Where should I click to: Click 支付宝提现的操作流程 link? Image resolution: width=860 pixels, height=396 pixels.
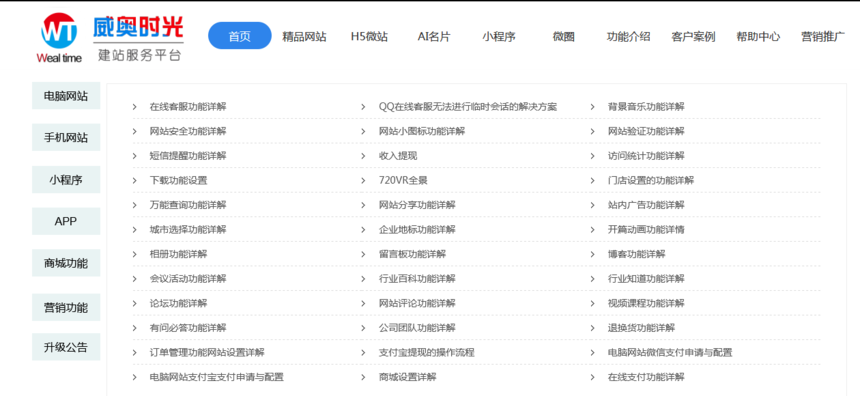coord(426,352)
